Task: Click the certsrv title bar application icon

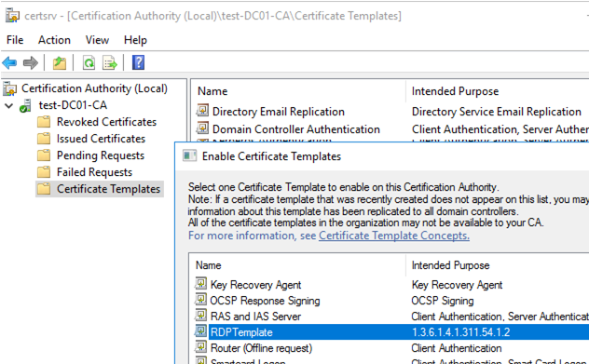Action: point(12,16)
